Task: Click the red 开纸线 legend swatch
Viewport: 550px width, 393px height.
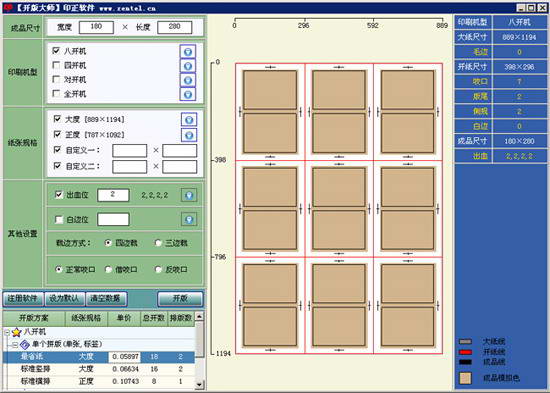Action: [465, 352]
